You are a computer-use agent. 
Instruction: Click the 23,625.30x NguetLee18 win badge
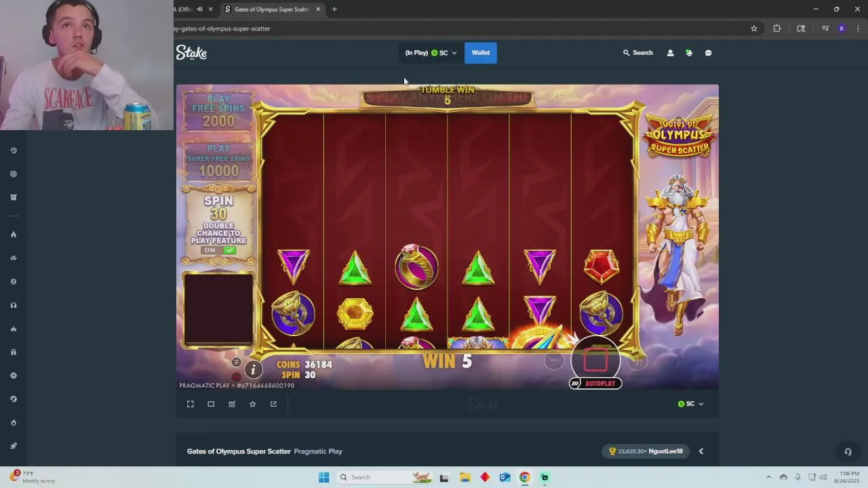tap(646, 451)
